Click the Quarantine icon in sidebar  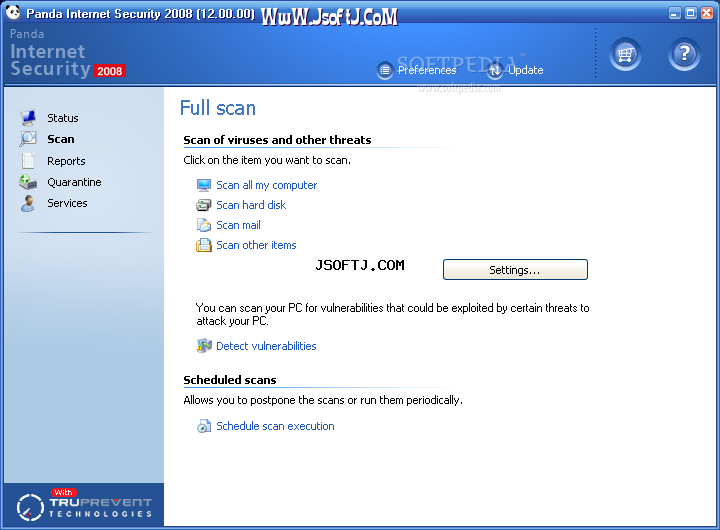pos(28,182)
